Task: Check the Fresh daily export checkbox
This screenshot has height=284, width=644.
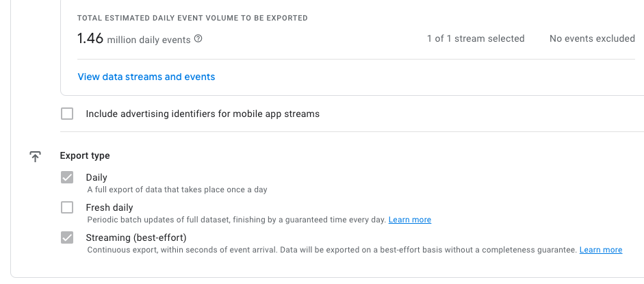Action: point(67,207)
